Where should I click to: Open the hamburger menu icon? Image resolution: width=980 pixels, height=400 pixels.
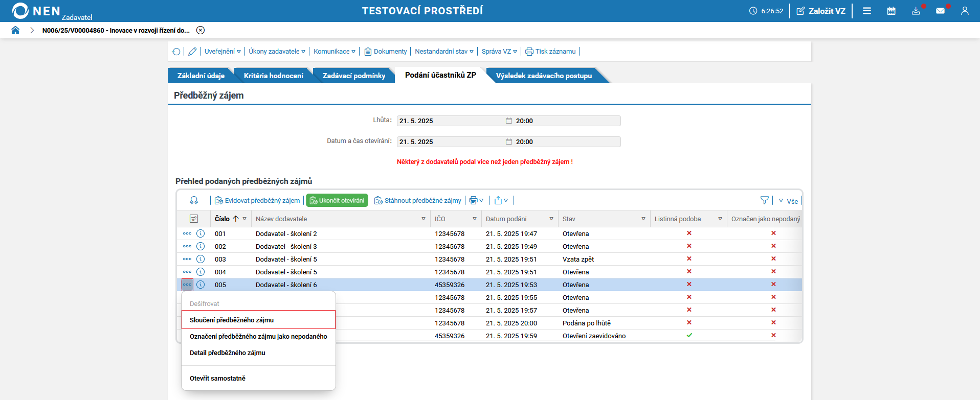(867, 11)
